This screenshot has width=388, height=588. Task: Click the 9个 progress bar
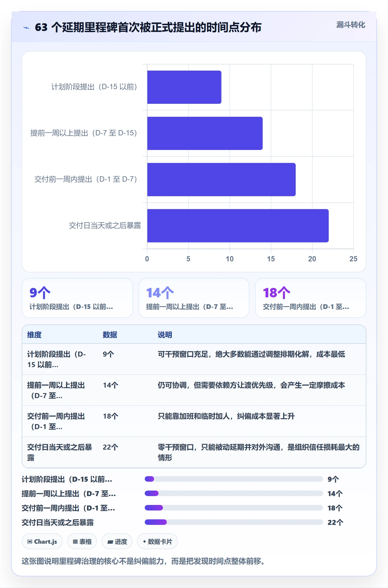tap(234, 479)
